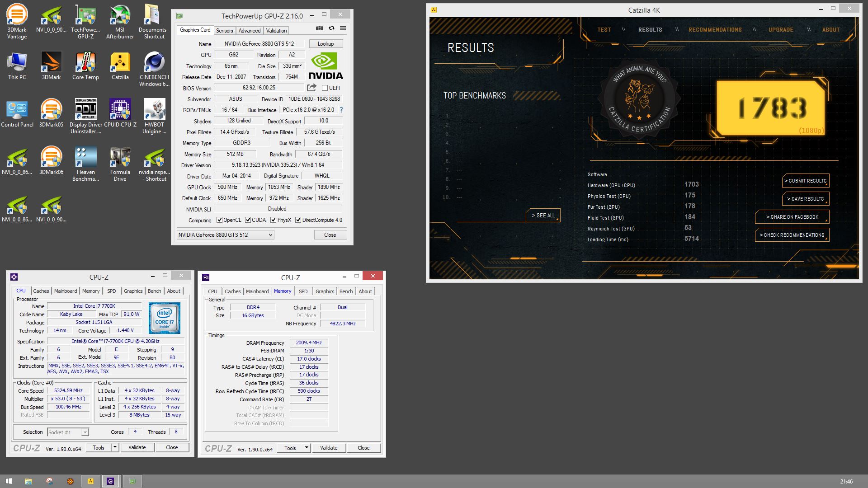
Task: Go to TEST section in Catzilla
Action: point(604,30)
